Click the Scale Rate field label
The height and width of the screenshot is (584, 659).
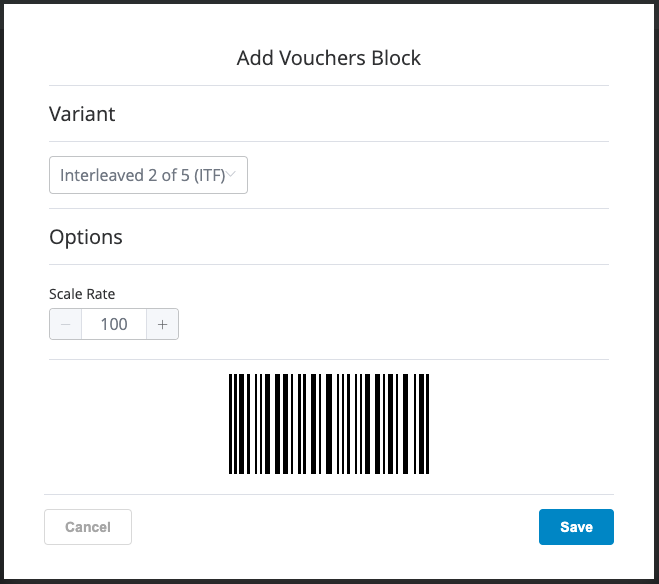(x=82, y=294)
